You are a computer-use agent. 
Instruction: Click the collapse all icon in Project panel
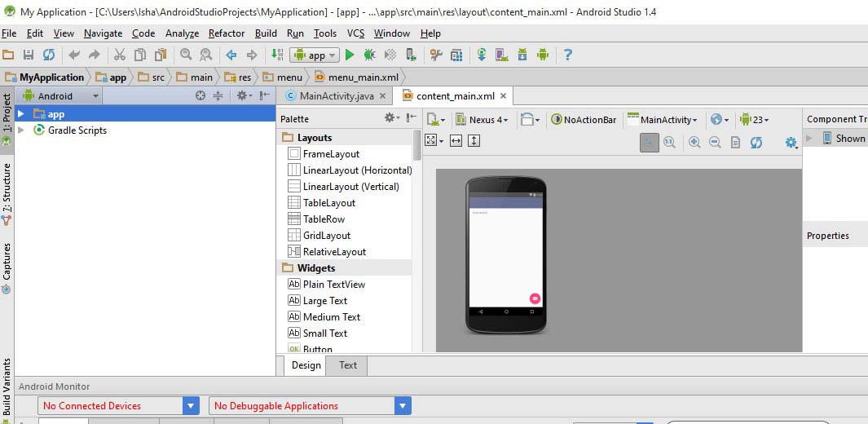(218, 95)
